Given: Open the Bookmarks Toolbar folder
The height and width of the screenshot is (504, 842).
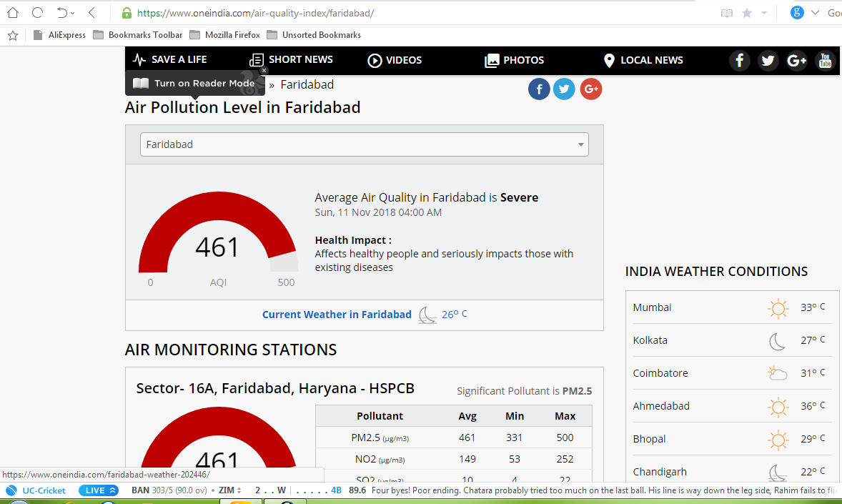Looking at the screenshot, I should pos(137,35).
